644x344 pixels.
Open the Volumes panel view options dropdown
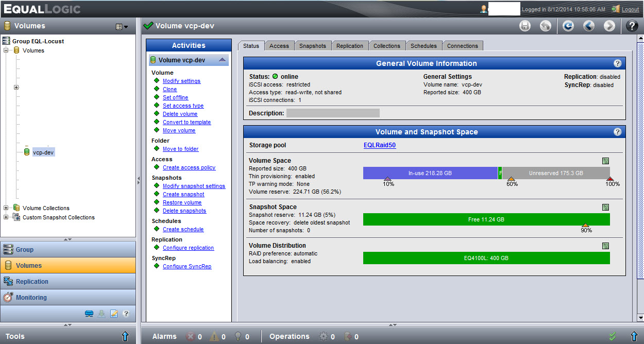pyautogui.click(x=122, y=26)
